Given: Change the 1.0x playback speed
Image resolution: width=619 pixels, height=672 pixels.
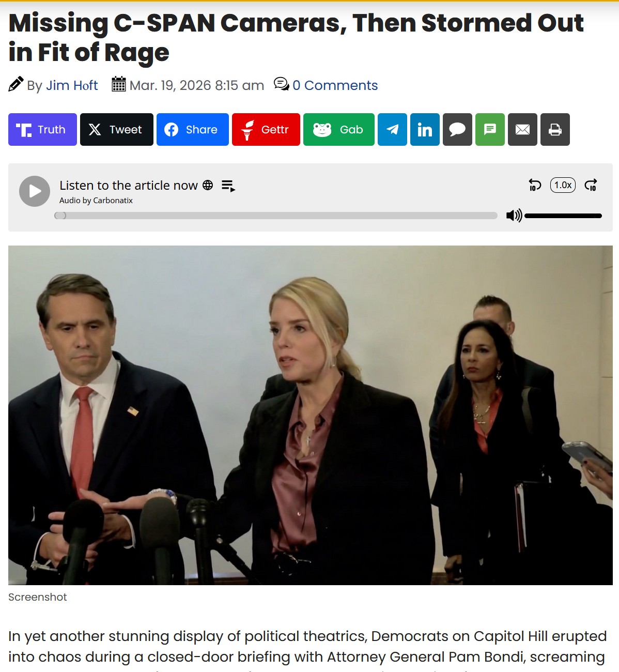Looking at the screenshot, I should (x=563, y=185).
